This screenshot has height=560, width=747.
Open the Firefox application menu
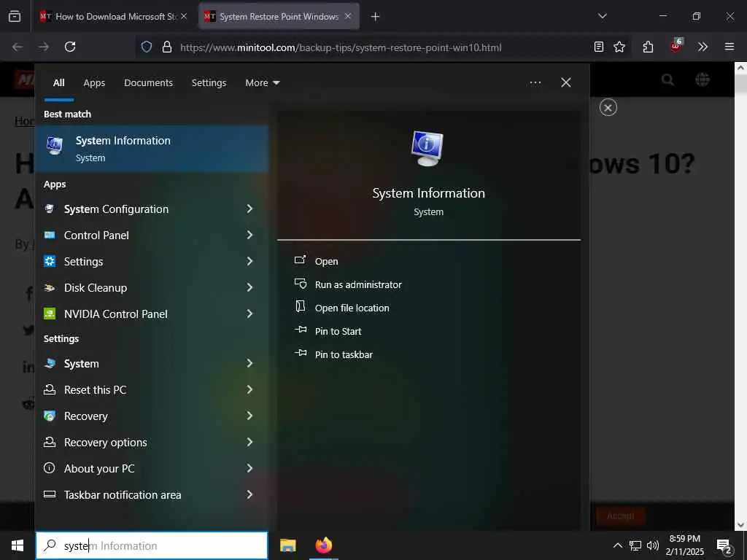click(729, 47)
